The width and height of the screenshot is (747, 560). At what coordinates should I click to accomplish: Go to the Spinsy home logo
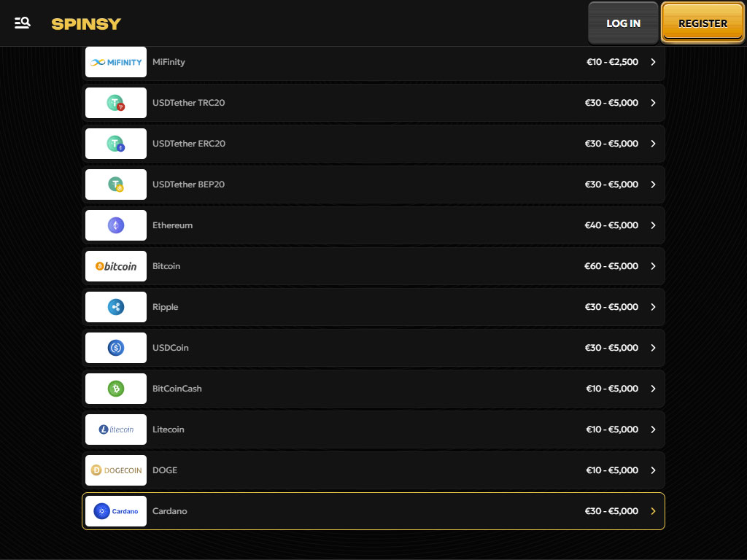click(x=86, y=24)
